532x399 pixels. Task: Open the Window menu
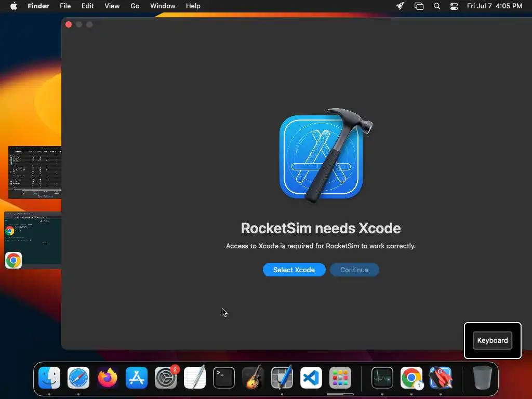(x=163, y=6)
